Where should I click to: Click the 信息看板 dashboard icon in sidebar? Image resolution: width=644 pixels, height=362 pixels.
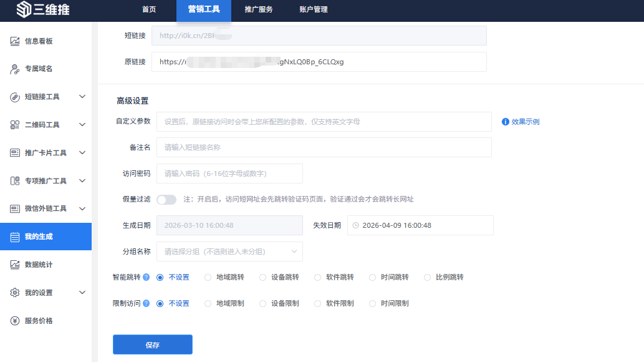tap(15, 41)
